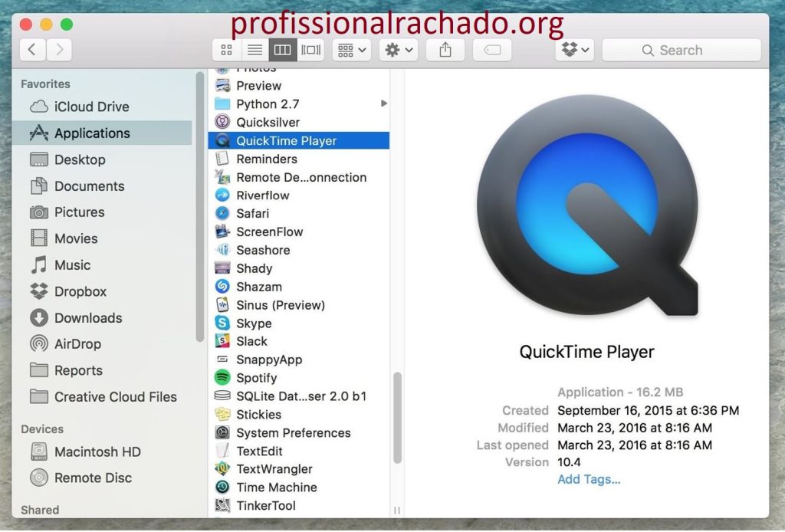785x532 pixels.
Task: Open Movies folder in sidebar
Action: tap(102, 238)
